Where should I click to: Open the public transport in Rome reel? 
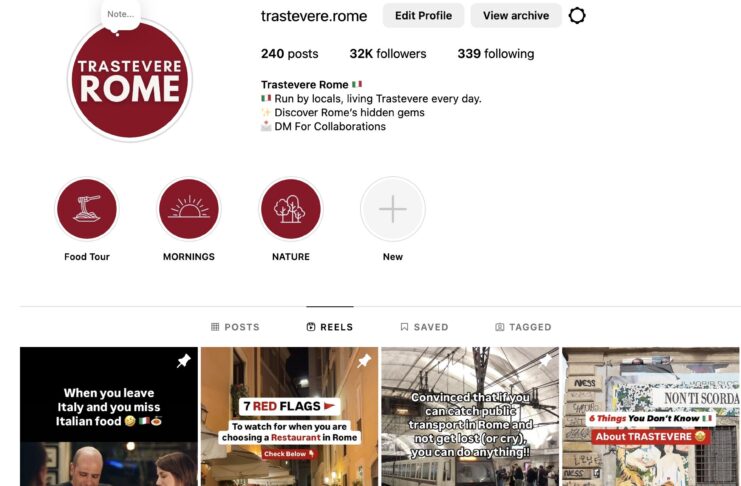coord(470,417)
